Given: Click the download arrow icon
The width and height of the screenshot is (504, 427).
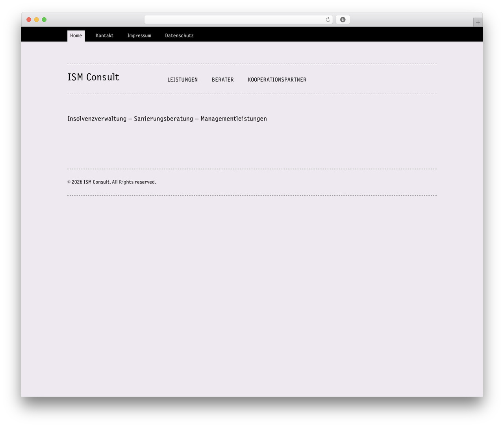Looking at the screenshot, I should pos(343,20).
